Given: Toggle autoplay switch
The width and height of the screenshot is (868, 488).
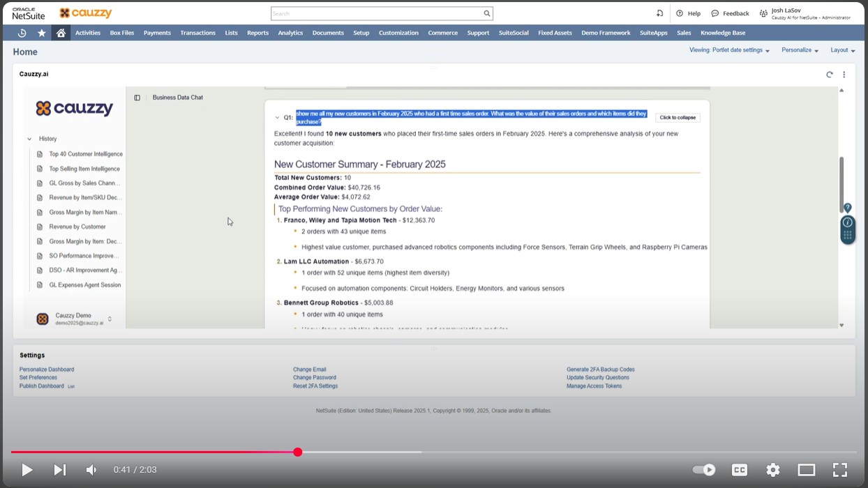Looking at the screenshot, I should click(704, 470).
